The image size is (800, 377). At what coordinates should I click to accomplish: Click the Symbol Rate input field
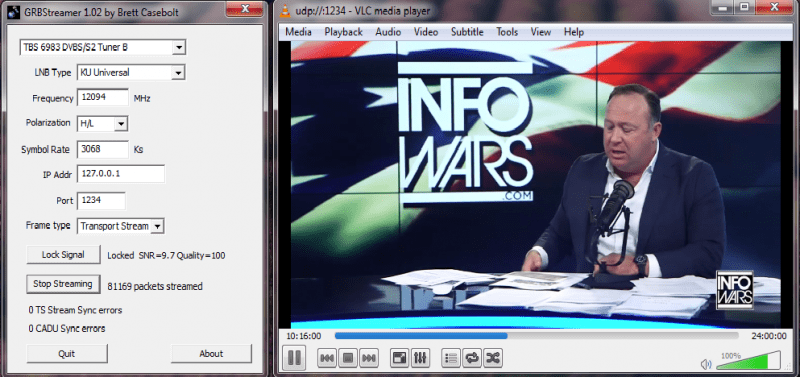pyautogui.click(x=103, y=149)
